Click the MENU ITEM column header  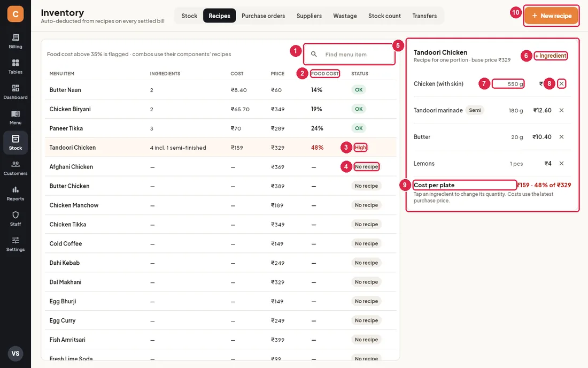(x=62, y=73)
